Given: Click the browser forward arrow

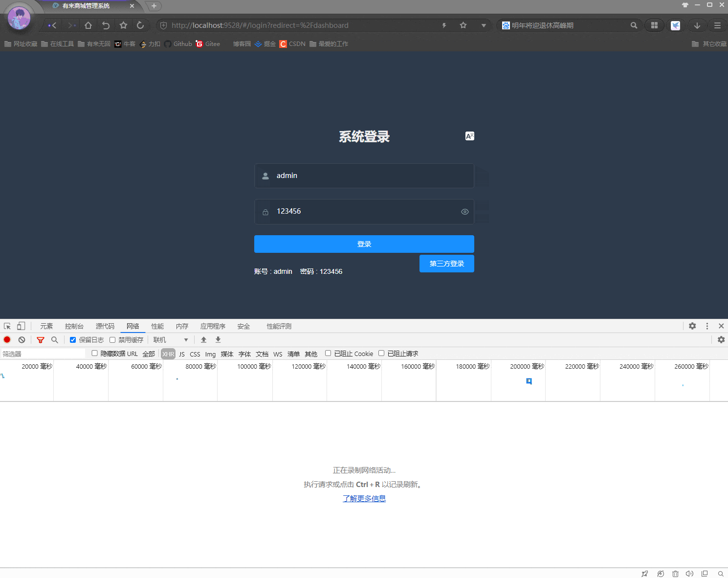Looking at the screenshot, I should 71,25.
